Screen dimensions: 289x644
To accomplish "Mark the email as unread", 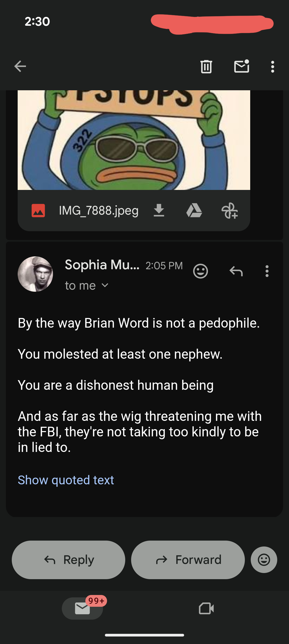I will (x=242, y=66).
